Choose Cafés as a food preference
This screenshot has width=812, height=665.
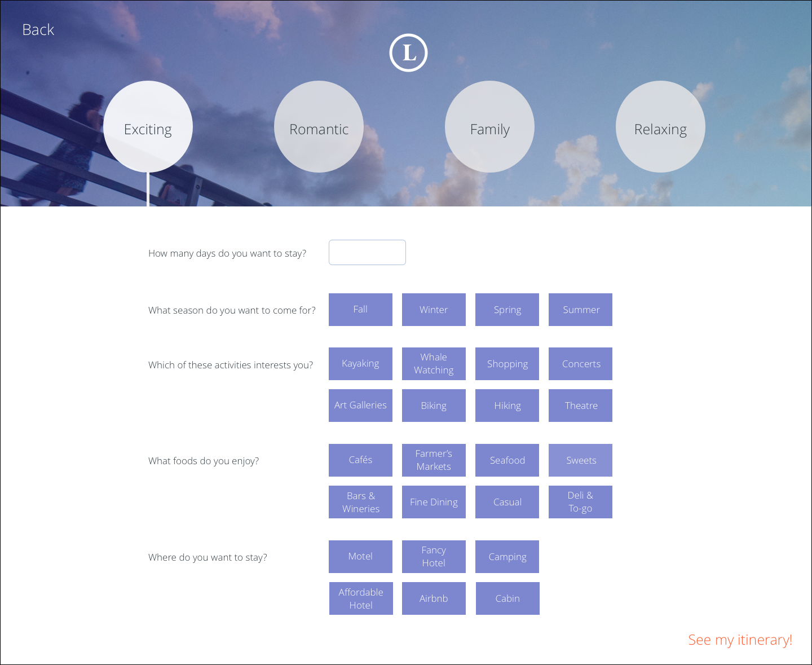360,460
